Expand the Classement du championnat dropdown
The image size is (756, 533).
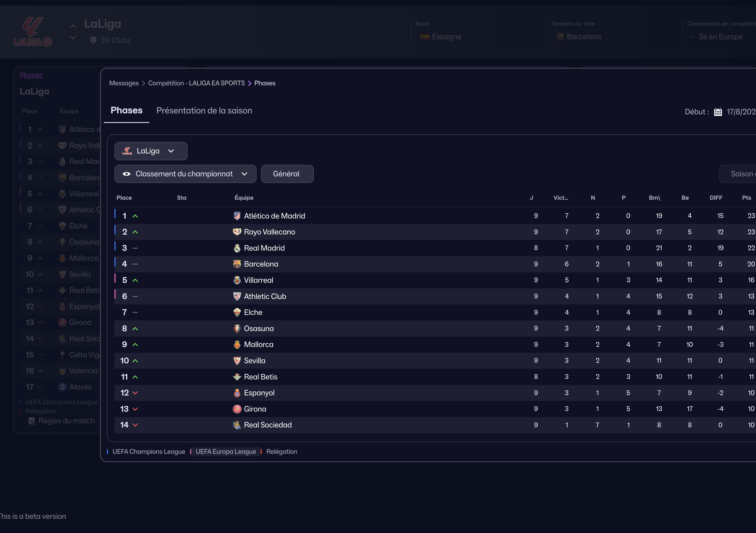point(244,174)
